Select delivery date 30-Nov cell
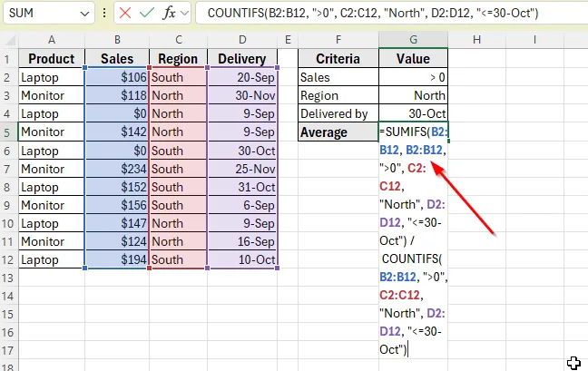Image resolution: width=588 pixels, height=371 pixels. pos(242,95)
